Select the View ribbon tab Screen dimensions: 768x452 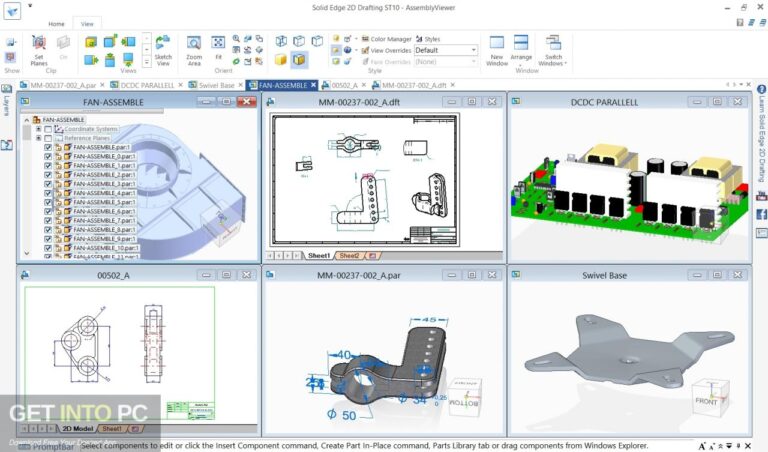click(x=87, y=24)
